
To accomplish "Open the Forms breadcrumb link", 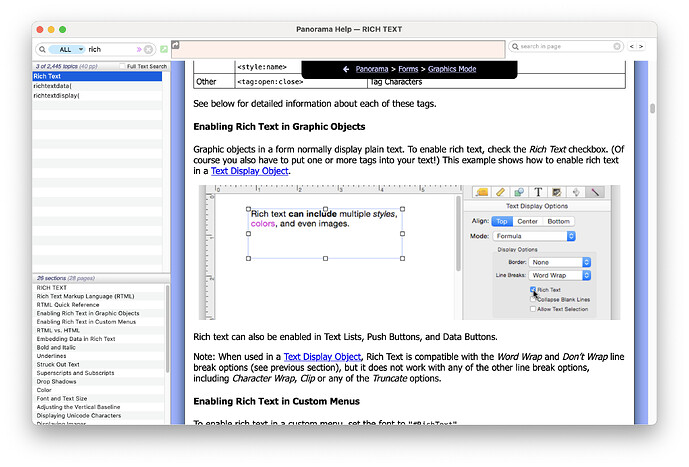I will 408,69.
